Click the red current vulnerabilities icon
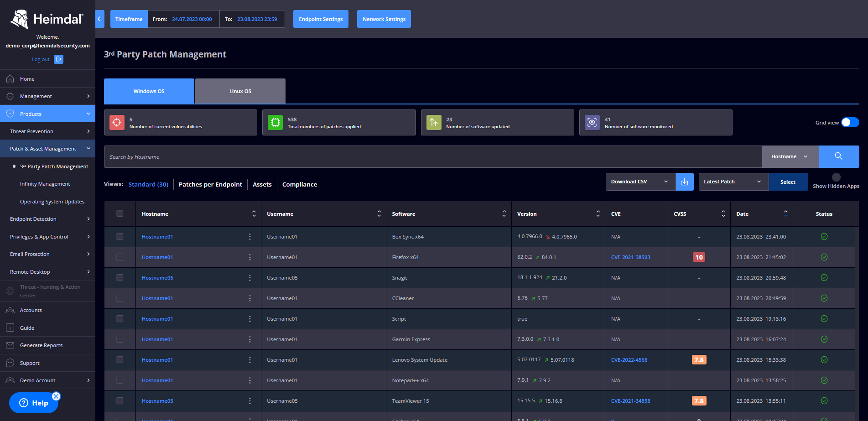The height and width of the screenshot is (421, 868). coord(117,122)
